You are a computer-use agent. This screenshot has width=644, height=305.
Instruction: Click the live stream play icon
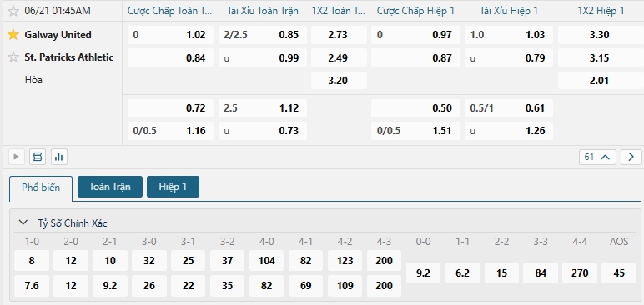17,157
